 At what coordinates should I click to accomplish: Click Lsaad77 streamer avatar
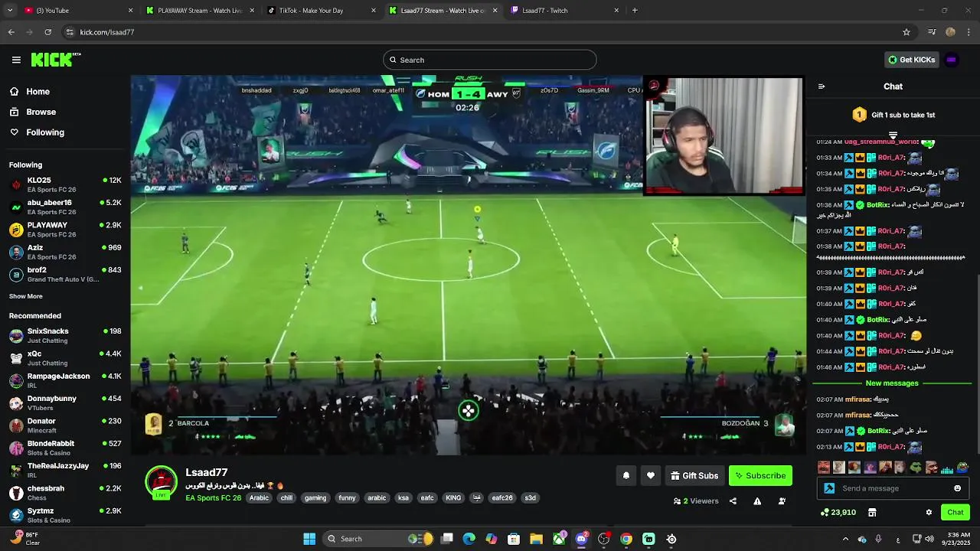tap(161, 482)
